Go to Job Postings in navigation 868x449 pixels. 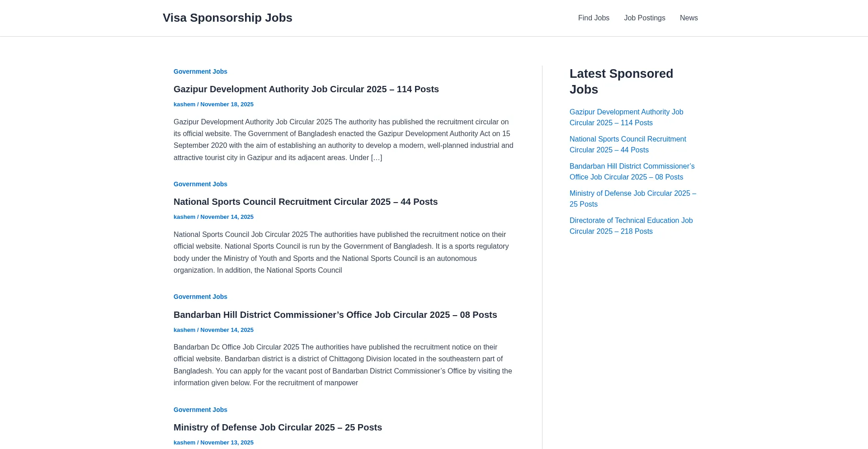click(644, 18)
